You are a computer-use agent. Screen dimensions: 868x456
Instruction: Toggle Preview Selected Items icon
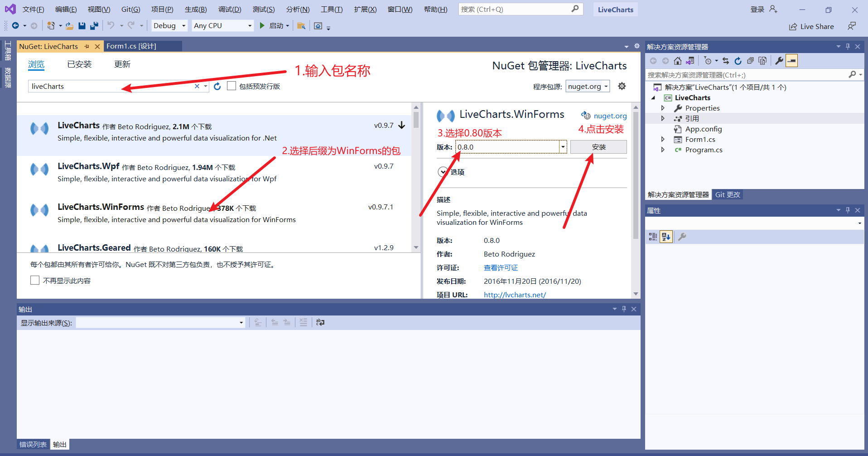[x=791, y=61]
